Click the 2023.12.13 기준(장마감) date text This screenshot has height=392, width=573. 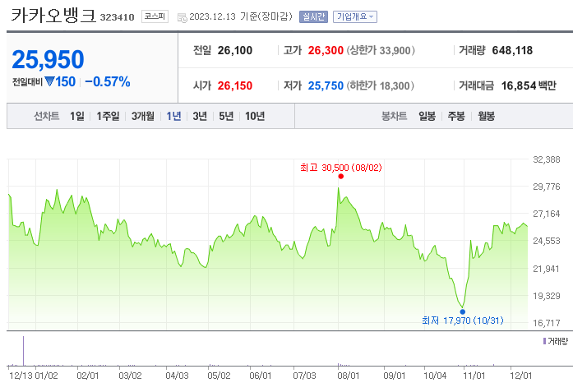(241, 16)
